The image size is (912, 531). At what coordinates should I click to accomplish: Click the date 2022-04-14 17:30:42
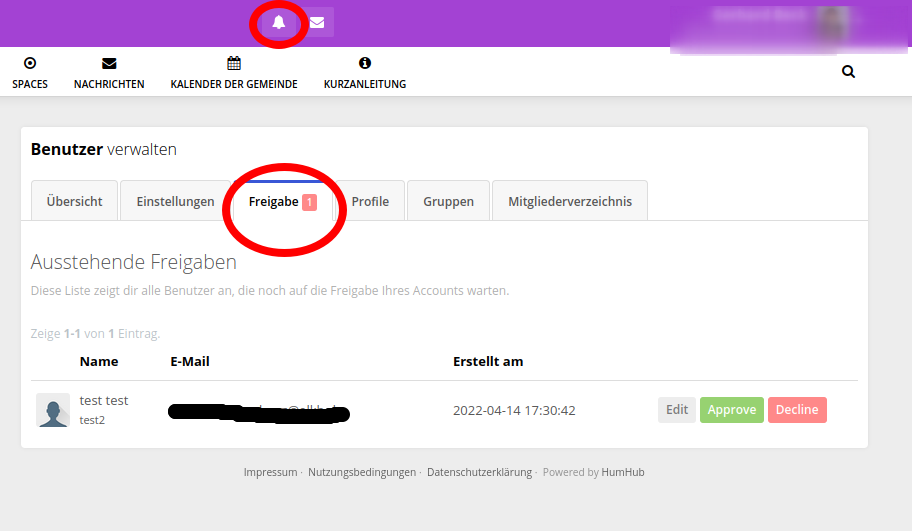[514, 411]
